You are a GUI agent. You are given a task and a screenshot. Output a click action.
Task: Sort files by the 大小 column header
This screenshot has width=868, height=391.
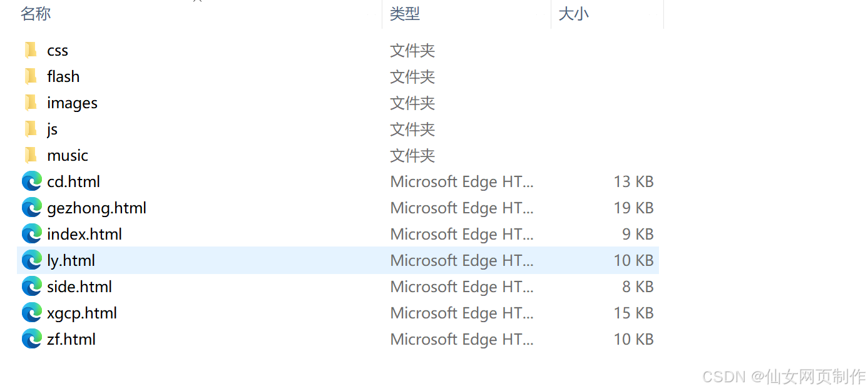tap(573, 14)
